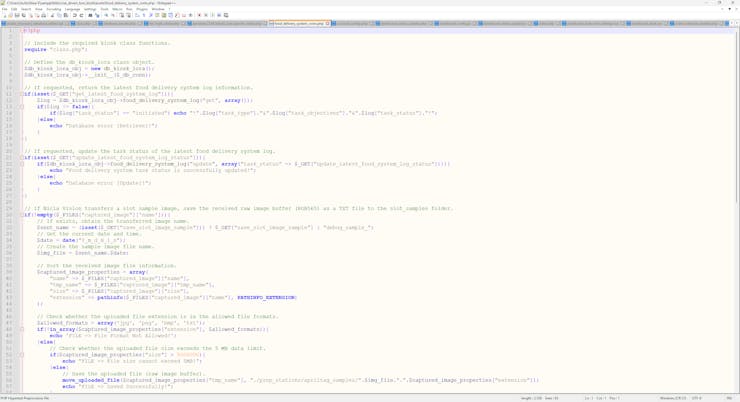Screen dimensions: 740x402
Task: Start macro recording with the red record icon
Action: pos(199,15)
